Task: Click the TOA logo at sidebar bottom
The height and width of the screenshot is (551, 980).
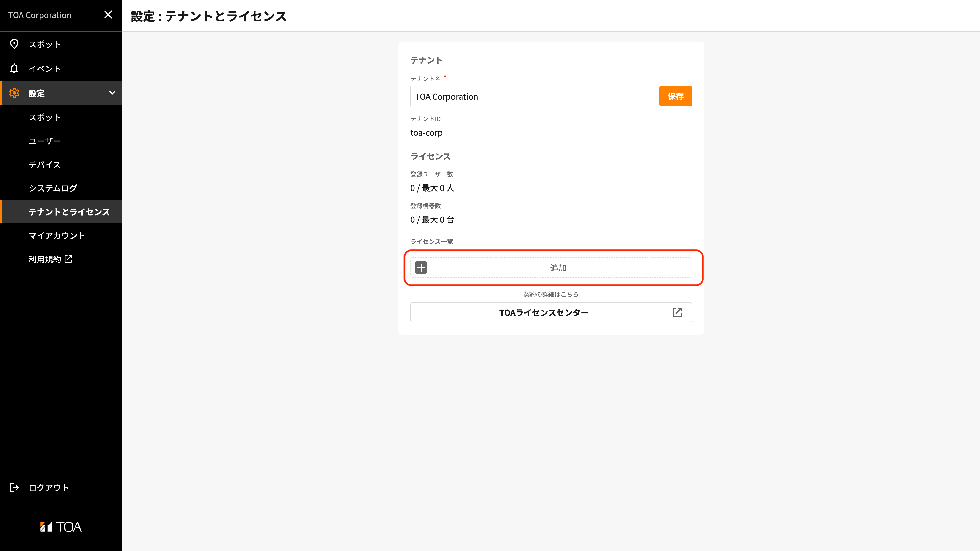Action: (61, 526)
